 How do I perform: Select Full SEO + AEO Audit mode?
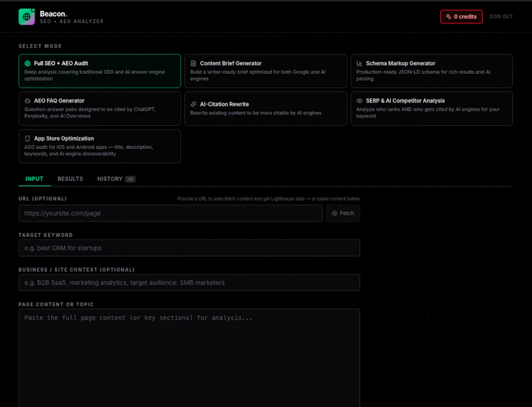100,71
